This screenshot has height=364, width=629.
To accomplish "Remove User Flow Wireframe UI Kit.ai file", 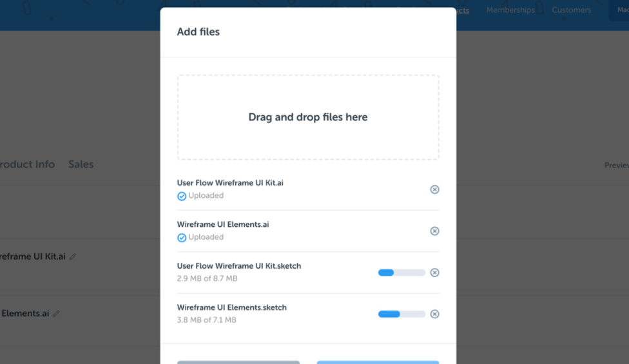I will [x=434, y=189].
